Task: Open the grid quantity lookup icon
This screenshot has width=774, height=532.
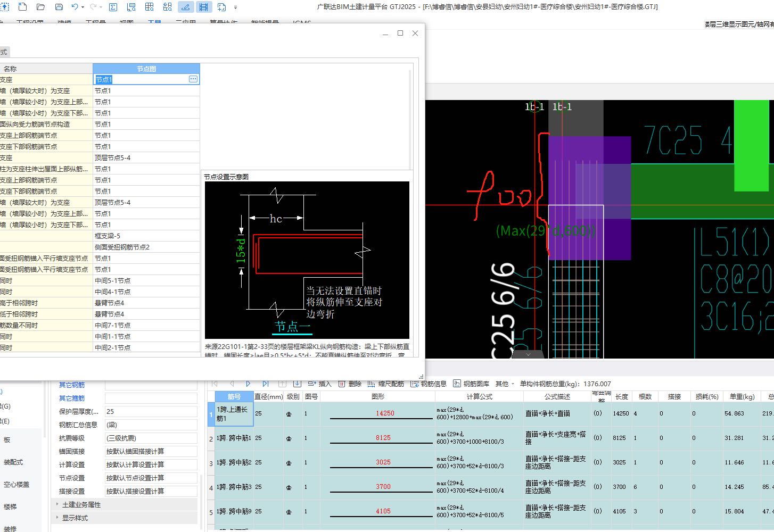Action: pyautogui.click(x=150, y=7)
